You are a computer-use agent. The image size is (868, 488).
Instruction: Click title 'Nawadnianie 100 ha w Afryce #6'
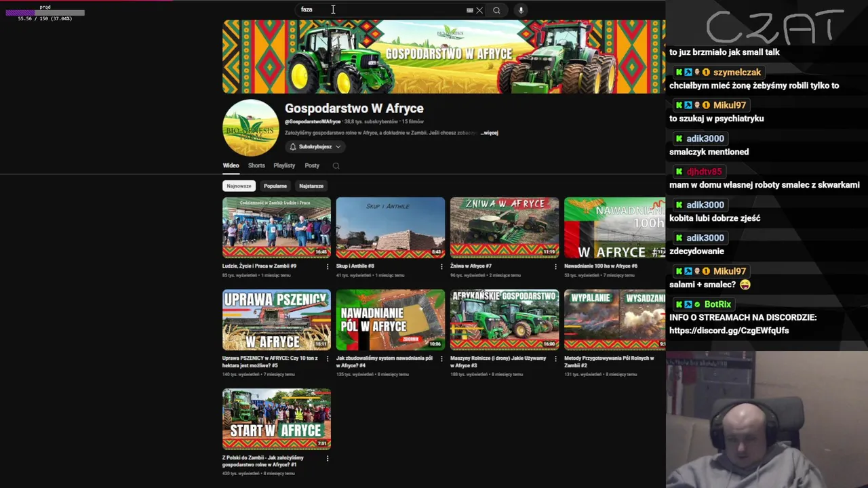(x=601, y=266)
